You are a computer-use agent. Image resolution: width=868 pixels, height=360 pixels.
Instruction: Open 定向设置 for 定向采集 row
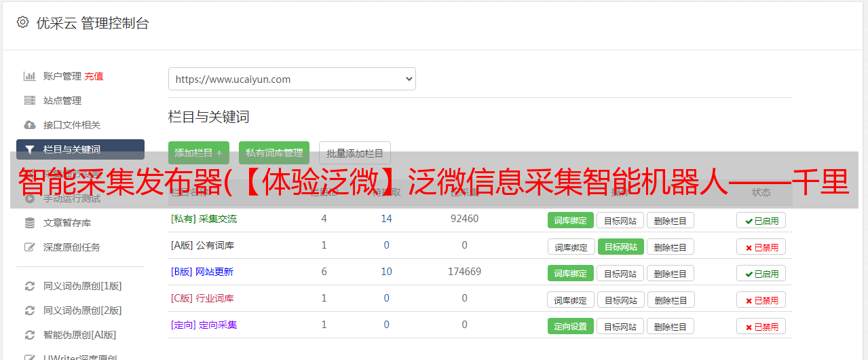pos(571,326)
